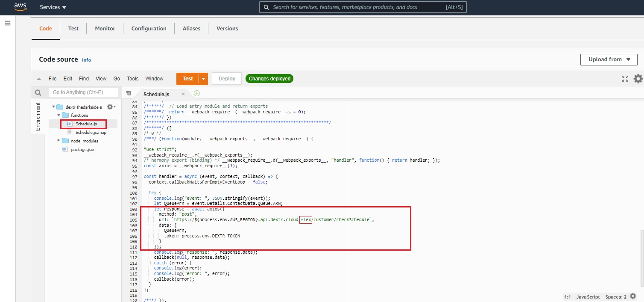
Task: Switch to the Aliases tab
Action: pos(191,29)
